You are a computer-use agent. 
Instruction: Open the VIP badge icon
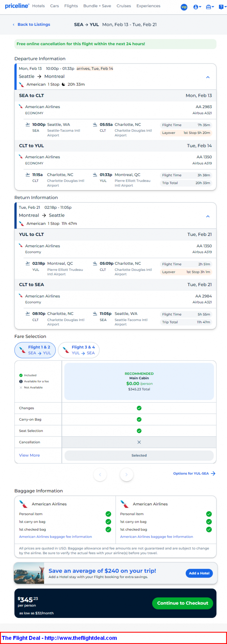coord(184,7)
